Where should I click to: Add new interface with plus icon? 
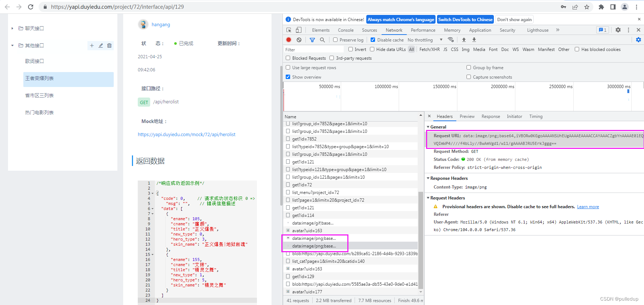tap(92, 45)
